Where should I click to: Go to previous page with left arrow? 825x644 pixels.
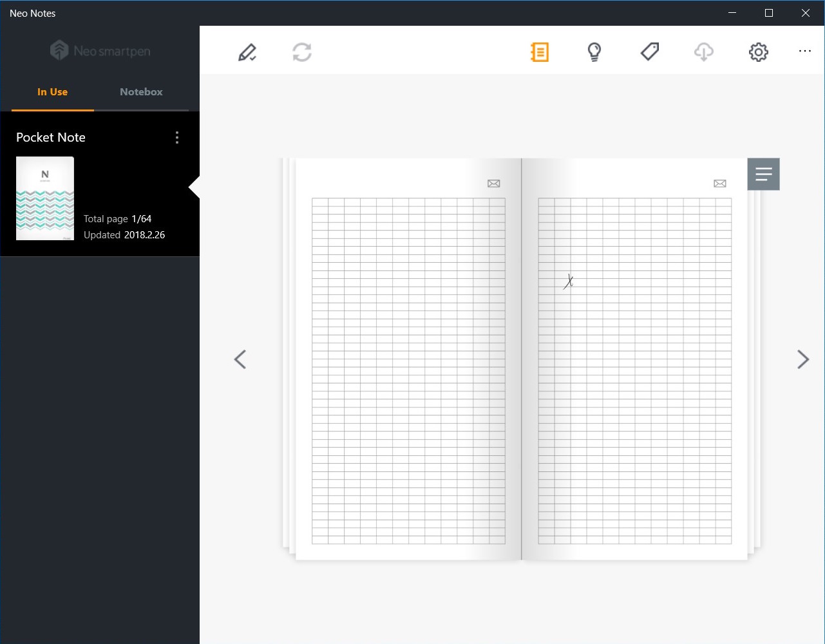tap(240, 359)
